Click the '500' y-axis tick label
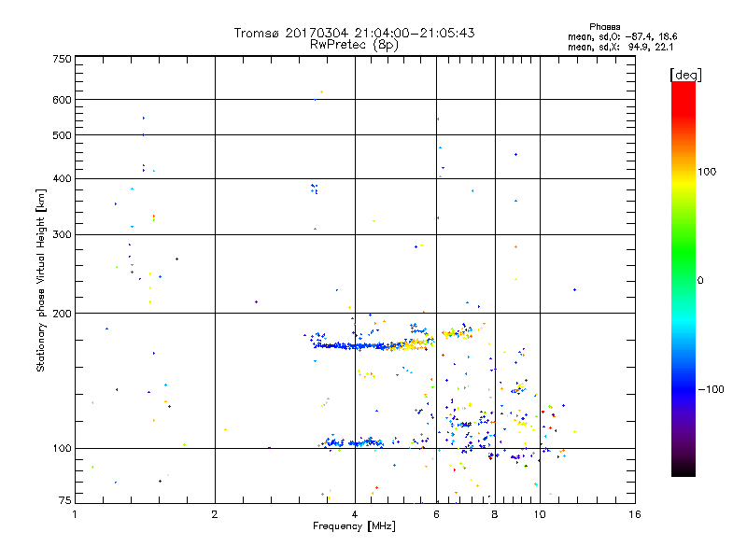The width and height of the screenshot is (747, 560). (x=62, y=135)
